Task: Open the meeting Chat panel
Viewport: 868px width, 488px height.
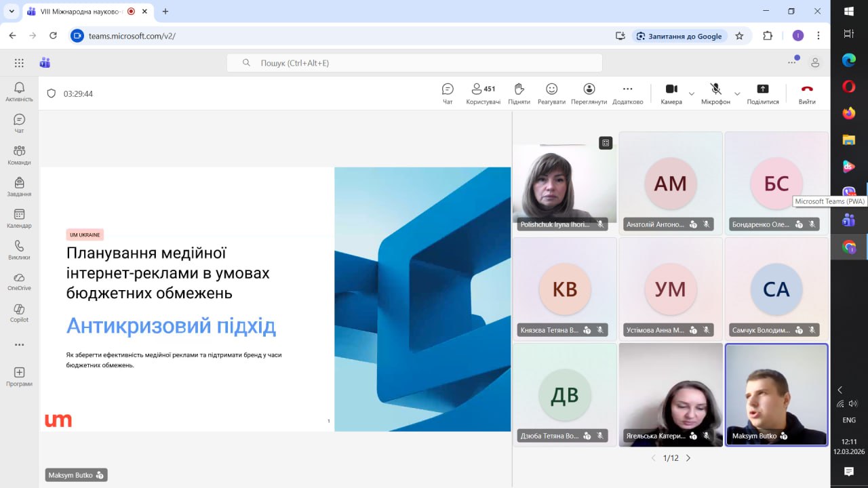Action: pos(448,94)
